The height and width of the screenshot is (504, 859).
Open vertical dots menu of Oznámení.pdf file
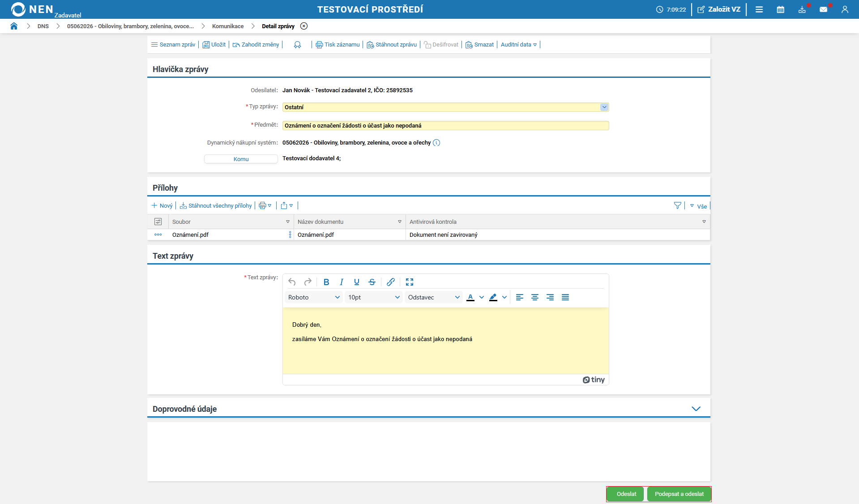point(290,235)
